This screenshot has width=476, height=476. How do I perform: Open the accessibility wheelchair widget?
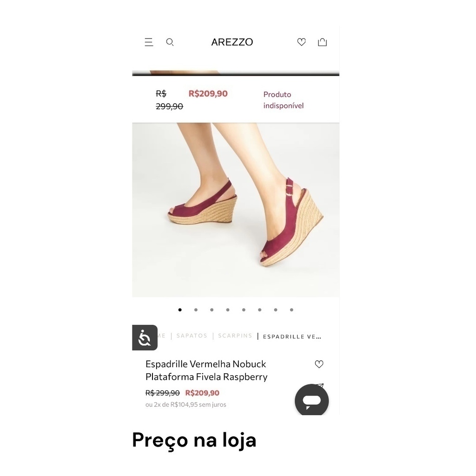(x=145, y=337)
